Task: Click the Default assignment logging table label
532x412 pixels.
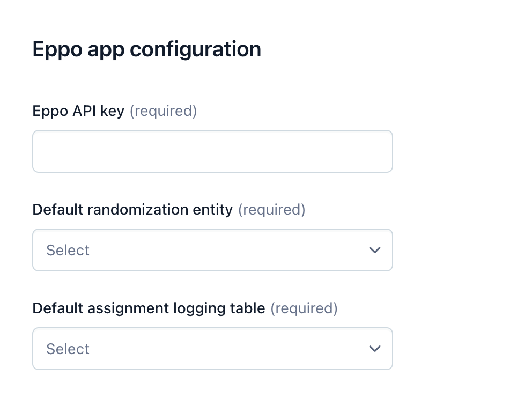Action: pos(149,308)
